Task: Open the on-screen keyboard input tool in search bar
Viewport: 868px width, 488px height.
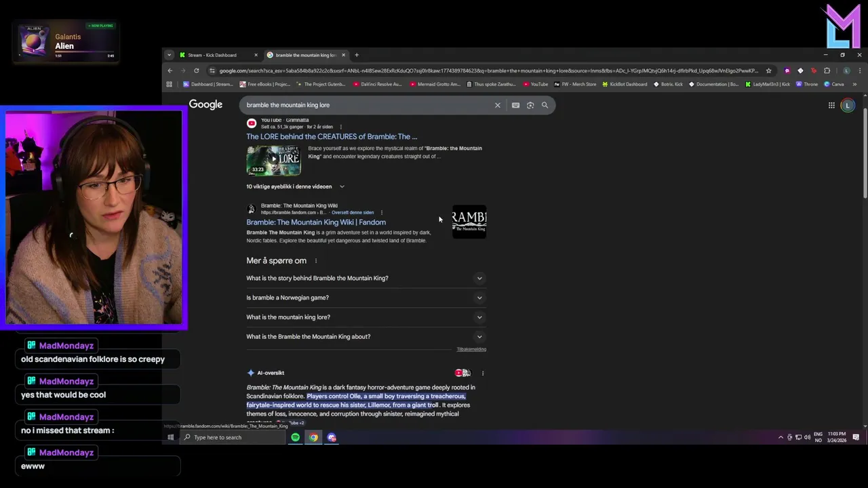Action: coord(515,105)
